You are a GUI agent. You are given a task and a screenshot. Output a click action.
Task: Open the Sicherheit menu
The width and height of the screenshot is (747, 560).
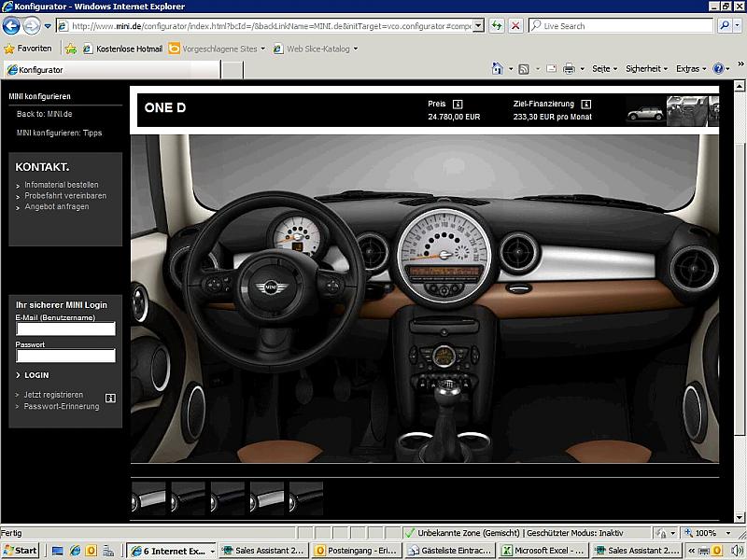click(646, 69)
